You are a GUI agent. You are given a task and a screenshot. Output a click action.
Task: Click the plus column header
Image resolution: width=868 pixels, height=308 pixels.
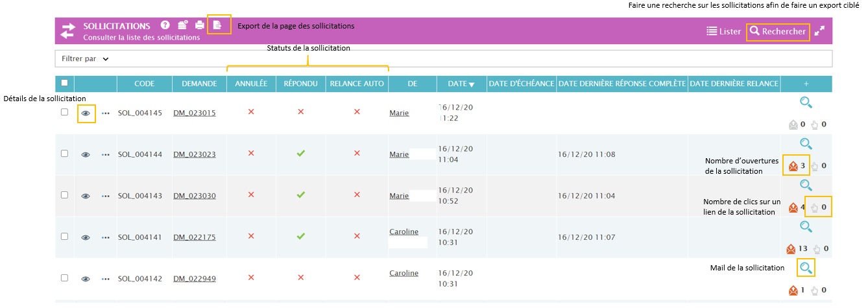point(806,84)
